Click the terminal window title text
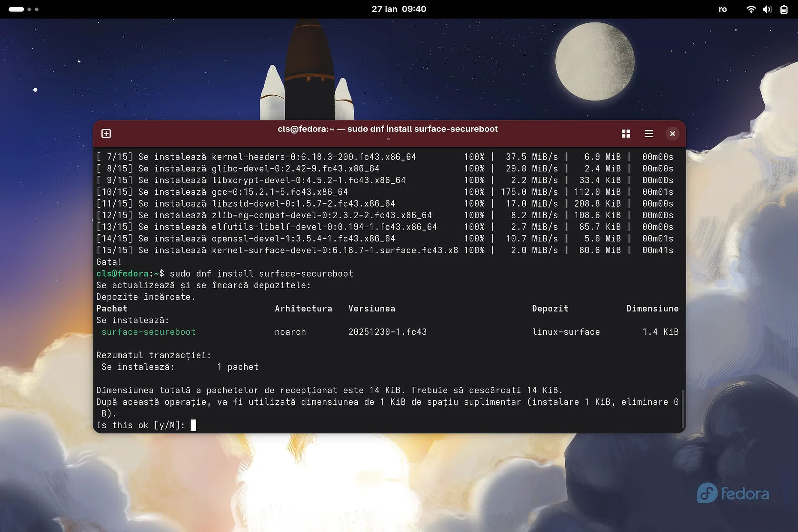Image resolution: width=798 pixels, height=532 pixels. click(388, 129)
